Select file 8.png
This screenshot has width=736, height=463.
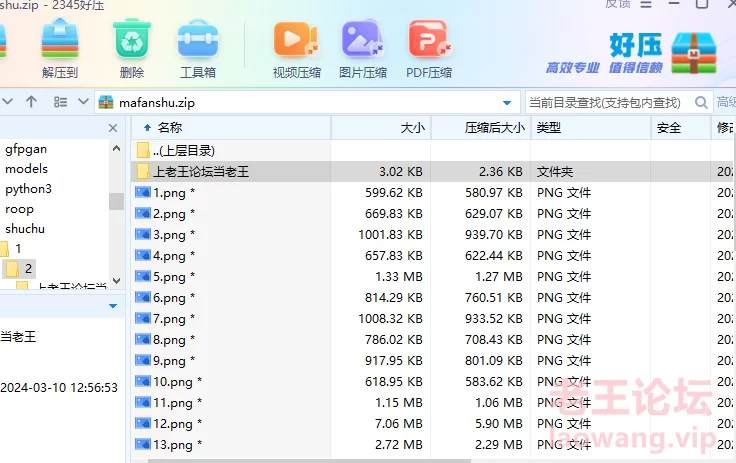tap(432, 340)
